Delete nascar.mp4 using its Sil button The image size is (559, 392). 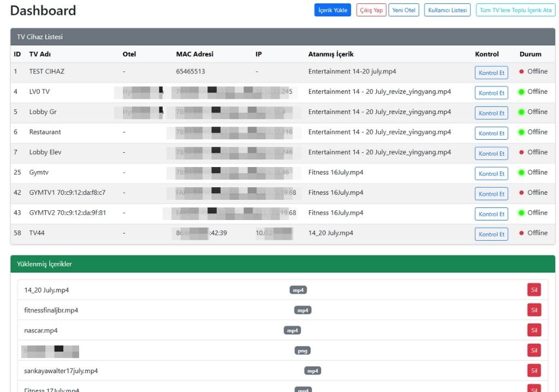[534, 330]
